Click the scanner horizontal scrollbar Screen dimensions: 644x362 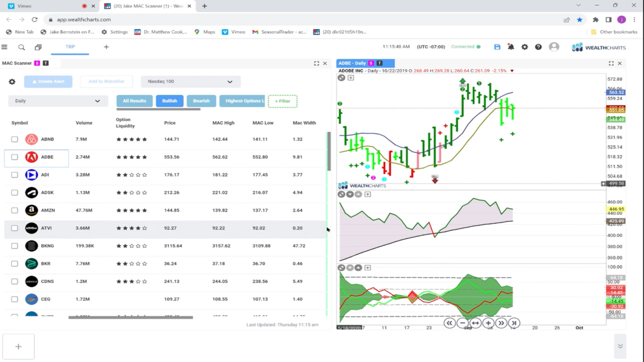[130, 317]
